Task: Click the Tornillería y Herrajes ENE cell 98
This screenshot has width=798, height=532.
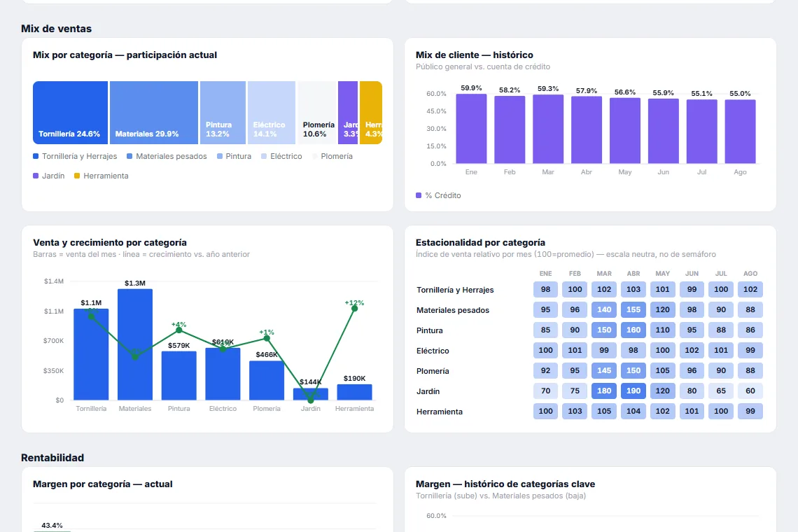Action: (545, 289)
